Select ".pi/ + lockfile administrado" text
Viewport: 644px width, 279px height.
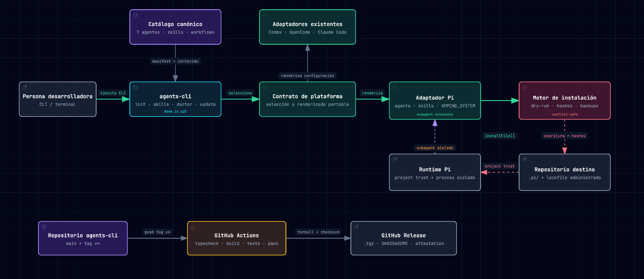(x=565, y=178)
